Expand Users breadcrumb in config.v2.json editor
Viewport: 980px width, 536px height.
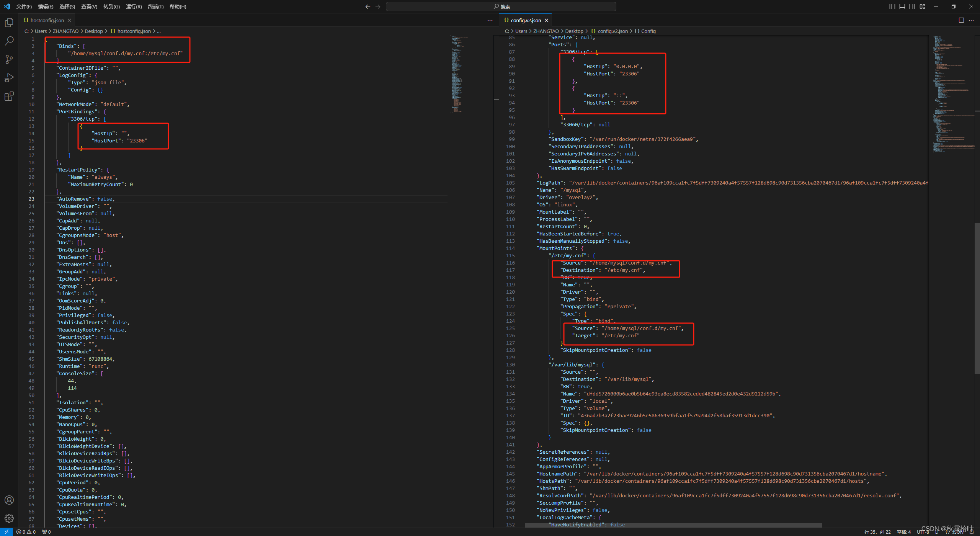[x=521, y=31]
